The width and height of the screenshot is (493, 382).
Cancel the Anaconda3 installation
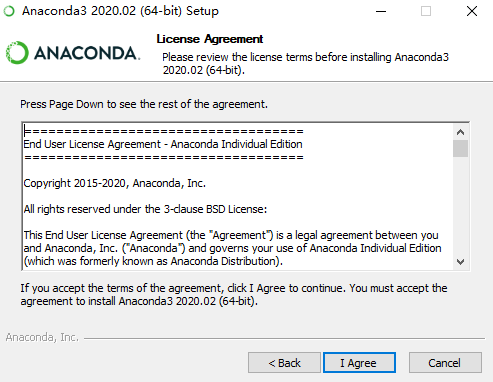pyautogui.click(x=445, y=363)
